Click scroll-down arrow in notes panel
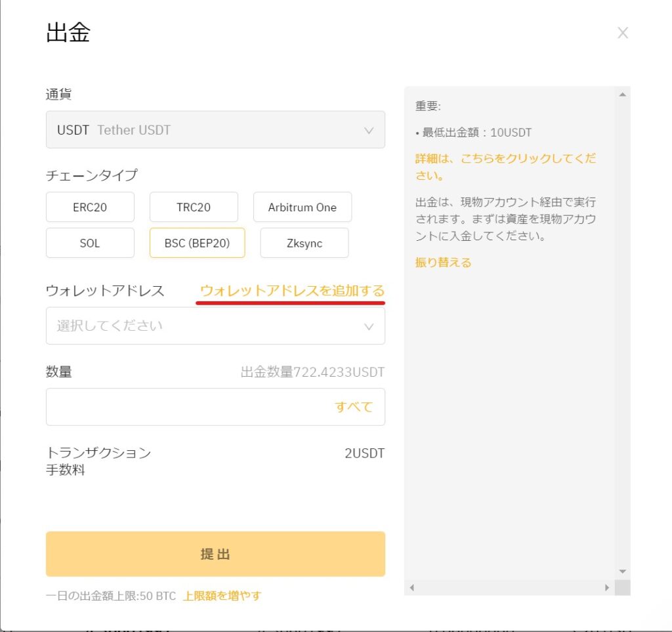This screenshot has width=672, height=632. pos(622,572)
